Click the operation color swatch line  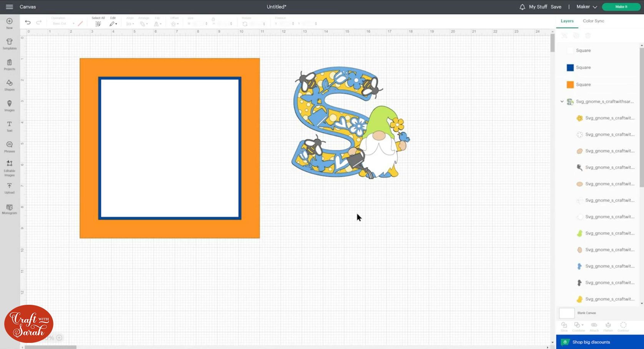(80, 23)
